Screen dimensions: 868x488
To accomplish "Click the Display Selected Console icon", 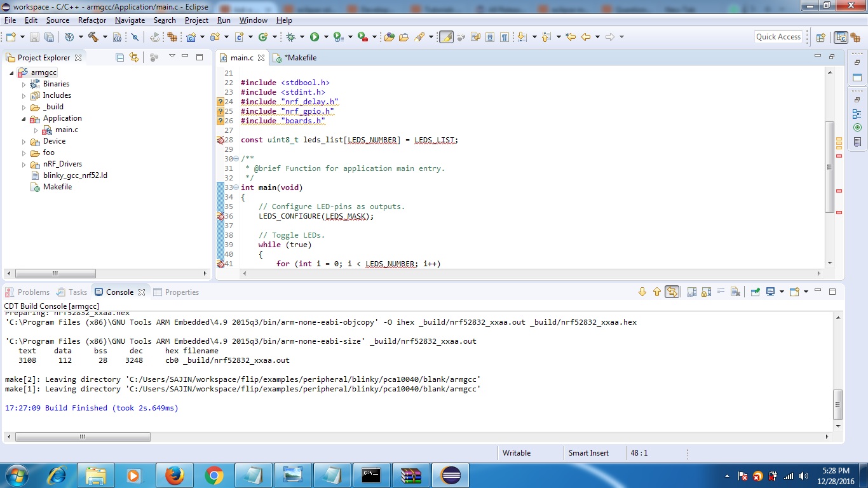I will click(x=770, y=292).
